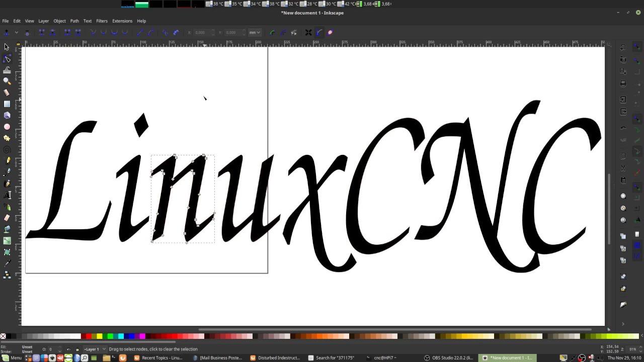Select the Bezier pen tool
The image size is (644, 362).
(7, 172)
